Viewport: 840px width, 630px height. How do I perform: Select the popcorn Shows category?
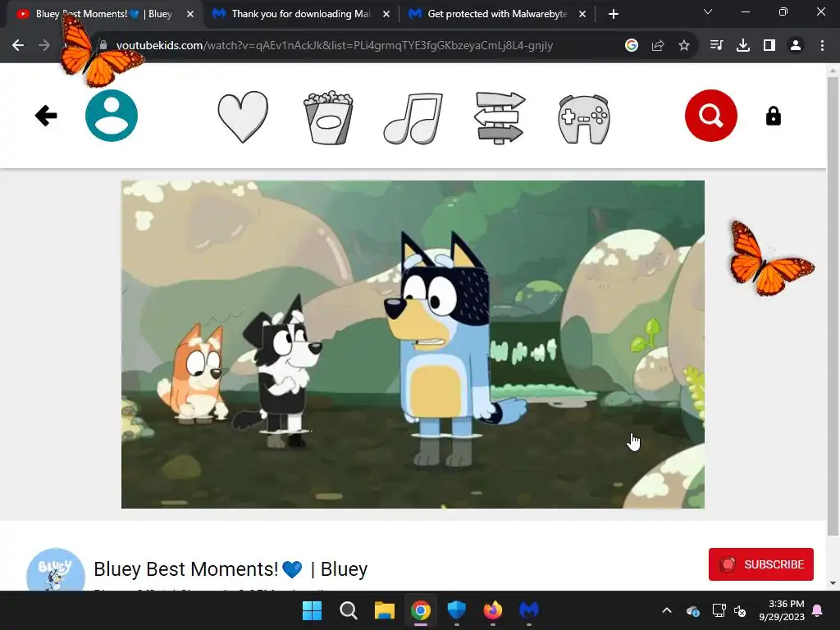click(328, 117)
